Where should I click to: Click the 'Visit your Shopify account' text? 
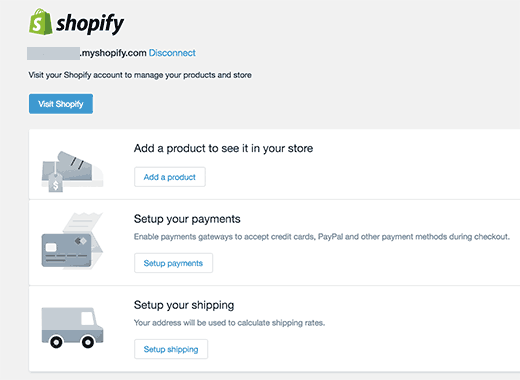(x=140, y=75)
